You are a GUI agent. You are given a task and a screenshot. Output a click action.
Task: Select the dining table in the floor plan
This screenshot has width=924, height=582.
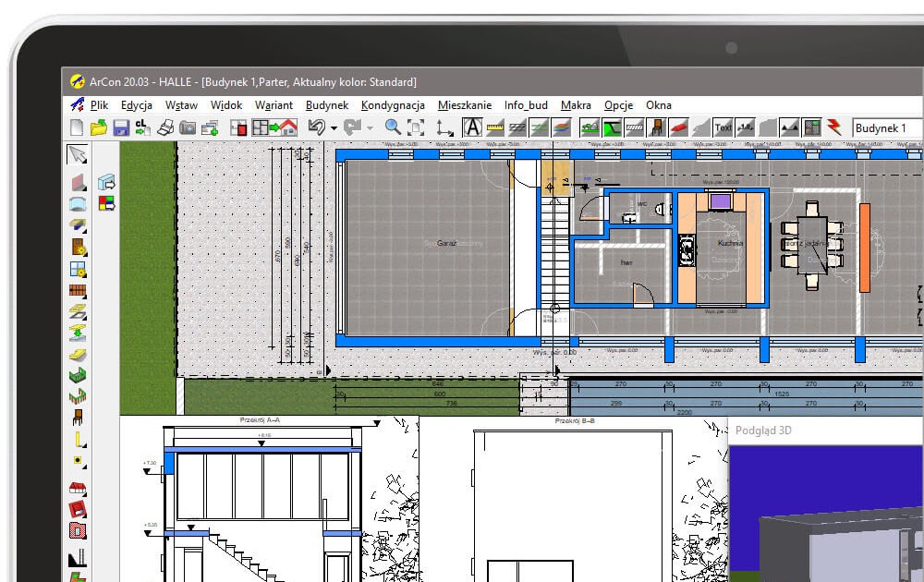(812, 245)
